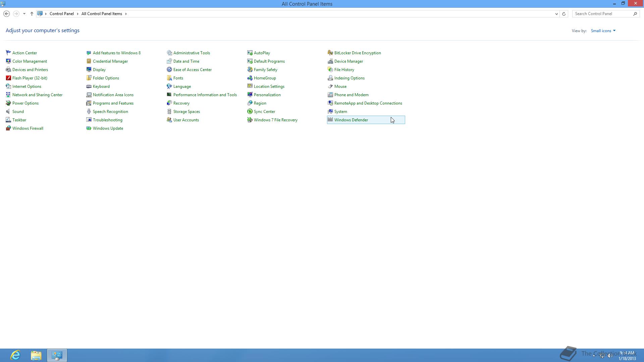644x362 pixels.
Task: Open Location Settings
Action: pos(269,86)
